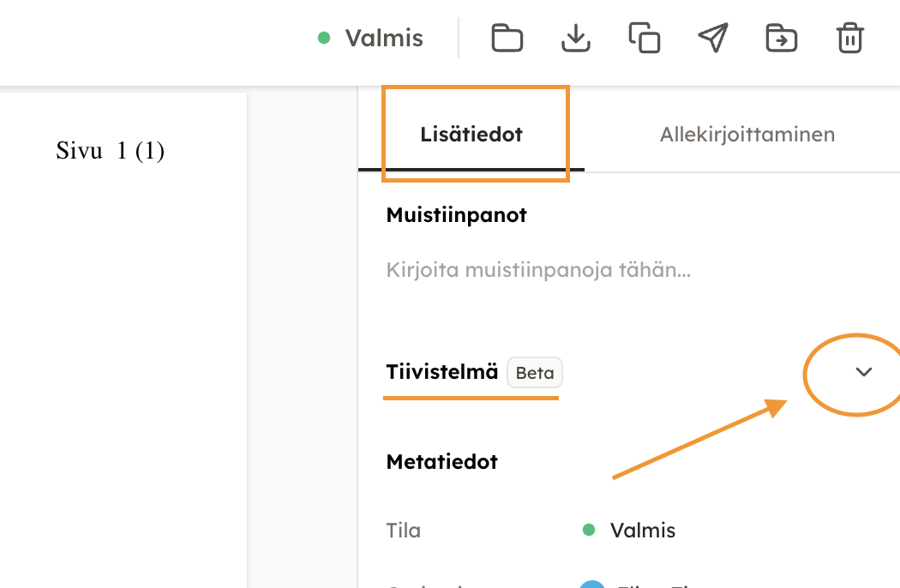Download the document using the download icon

(576, 39)
